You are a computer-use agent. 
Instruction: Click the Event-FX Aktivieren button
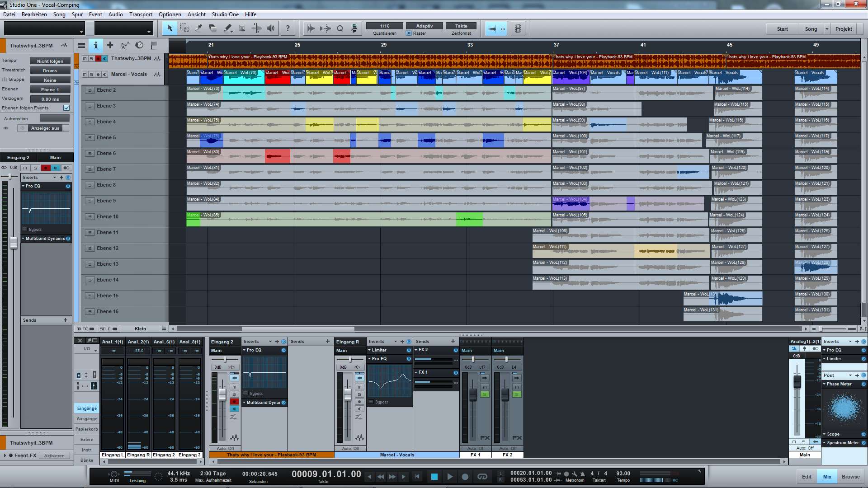coord(54,455)
